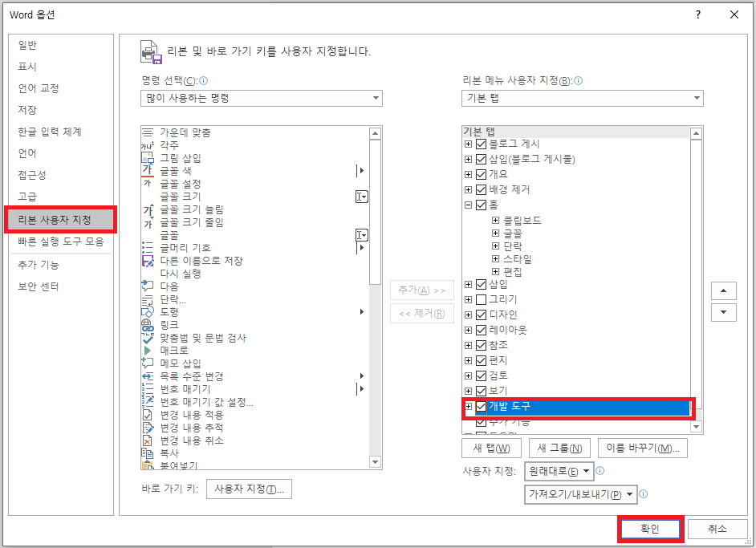Click the 링크 link icon
Screen dimensions: 756x548
point(148,325)
